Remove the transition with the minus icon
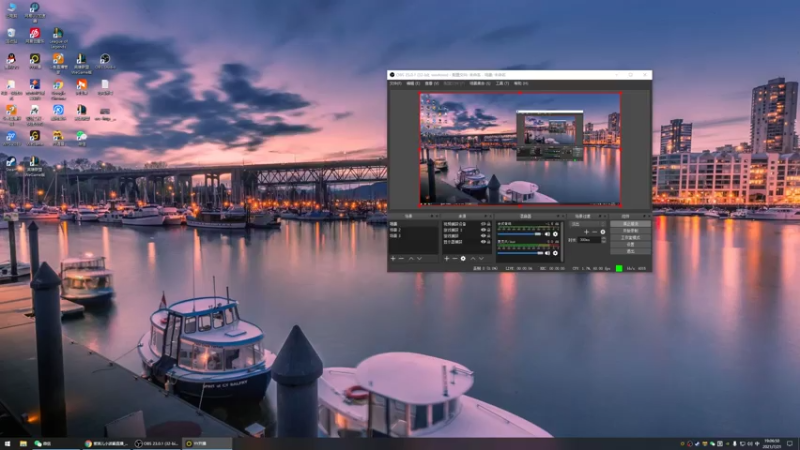Image resolution: width=800 pixels, height=450 pixels. 594,232
